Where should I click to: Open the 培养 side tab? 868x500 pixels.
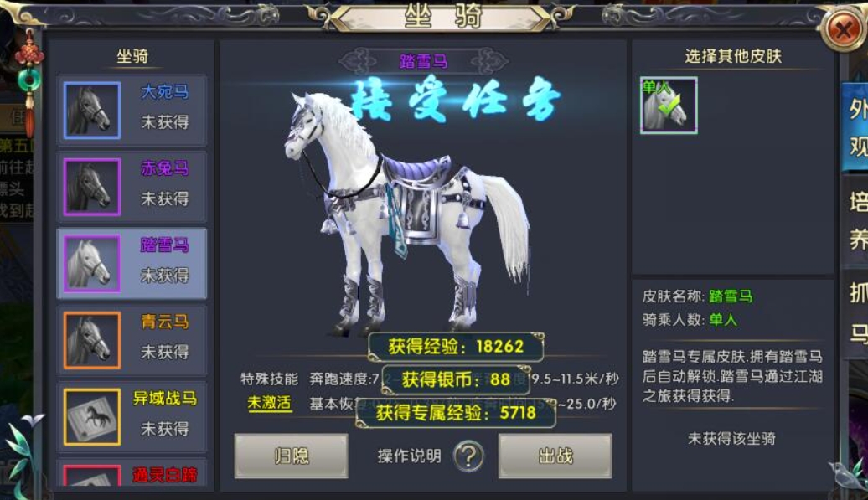pos(855,221)
